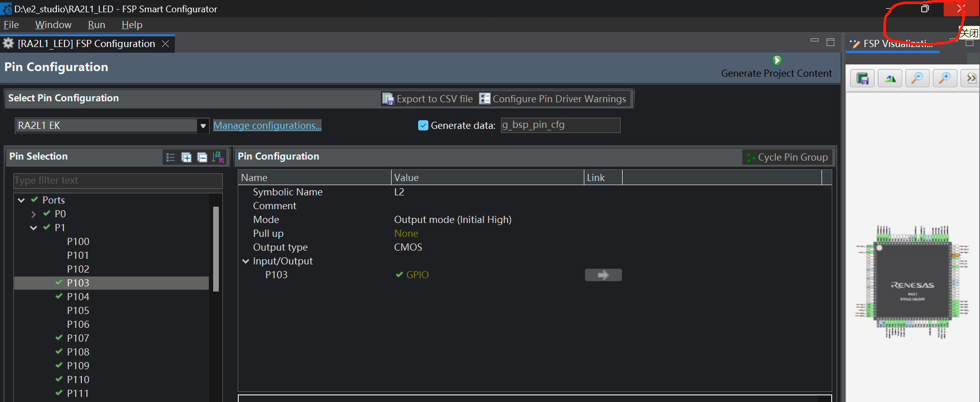
Task: Toggle the Generate data checkbox
Action: coord(423,125)
